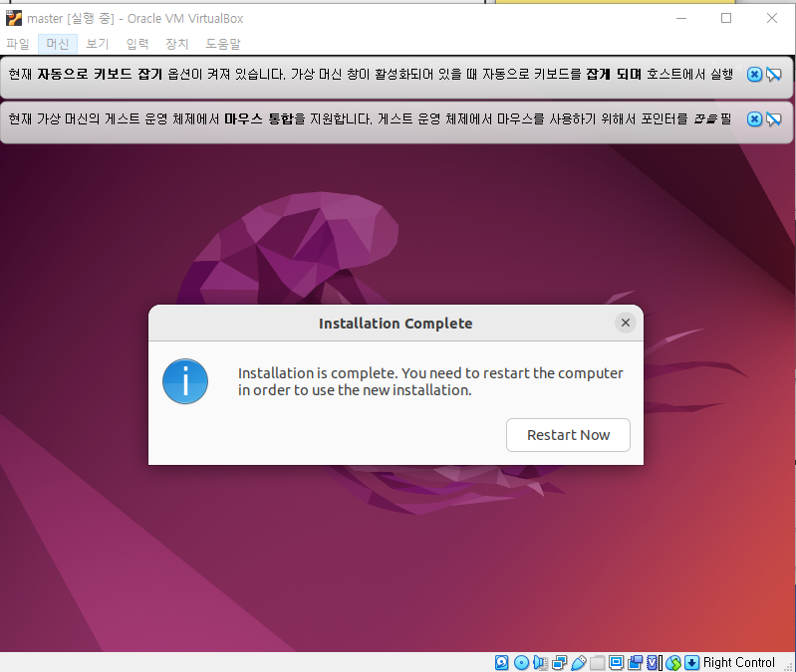Click the VirtualBox app icon in title bar
796x672 pixels.
tap(14, 18)
